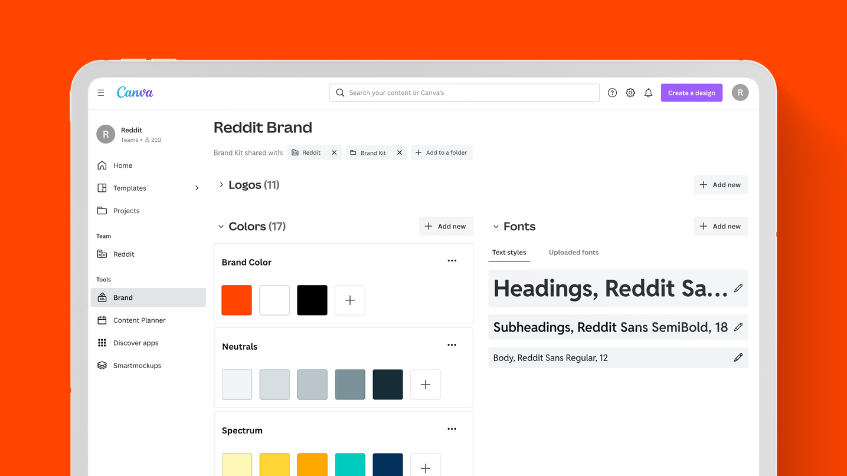Click the Reddit Brand page title
Image resolution: width=847 pixels, height=476 pixels.
point(263,128)
